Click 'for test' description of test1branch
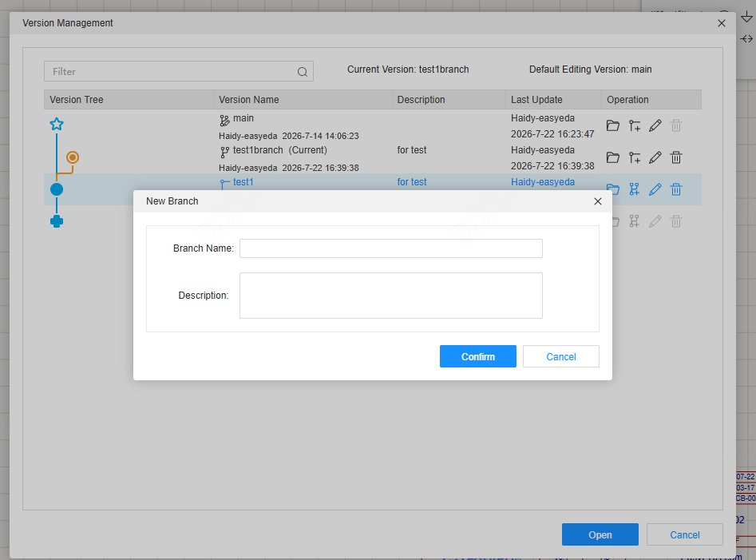Viewport: 756px width, 560px height. point(412,150)
